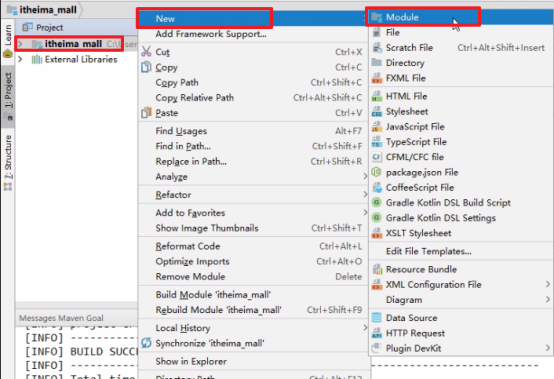Choose Find Usages

(253, 131)
